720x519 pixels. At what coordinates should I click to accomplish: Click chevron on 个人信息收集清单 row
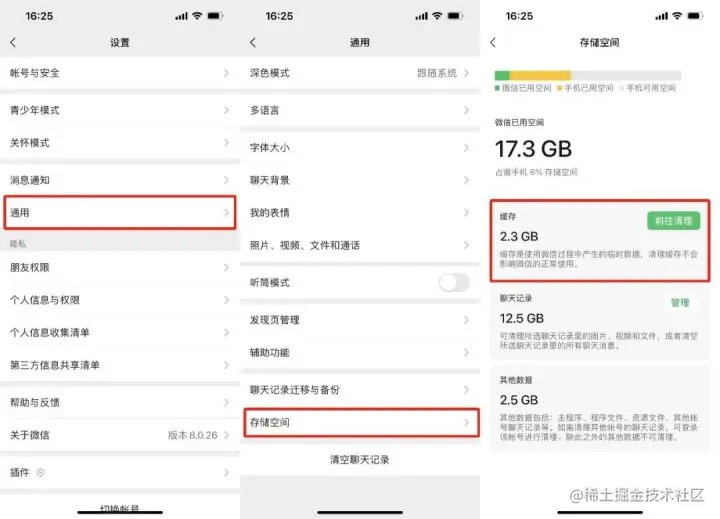coord(226,333)
